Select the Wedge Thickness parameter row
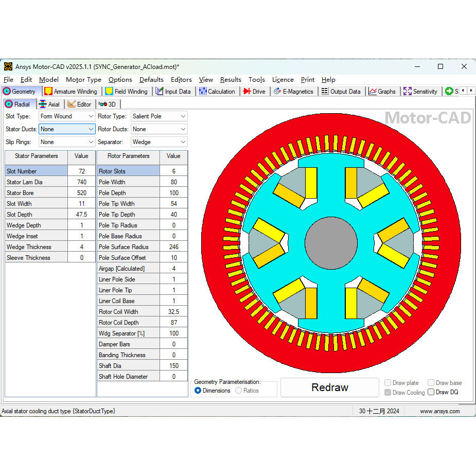Image resolution: width=476 pixels, height=476 pixels. 36,247
